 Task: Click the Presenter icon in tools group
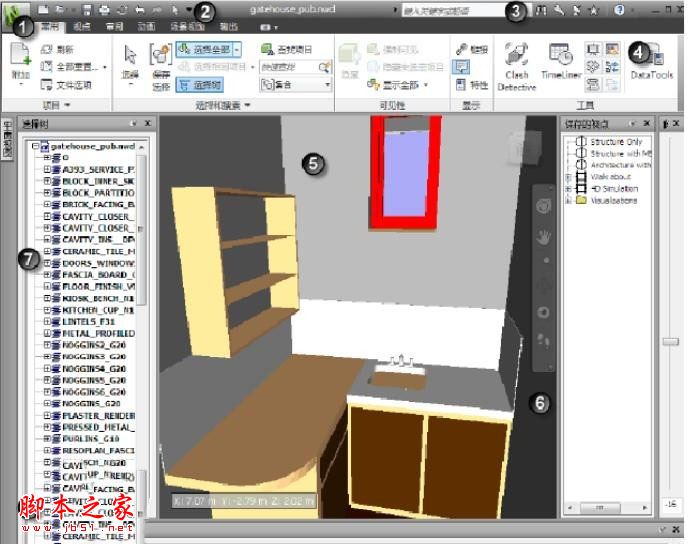[593, 49]
